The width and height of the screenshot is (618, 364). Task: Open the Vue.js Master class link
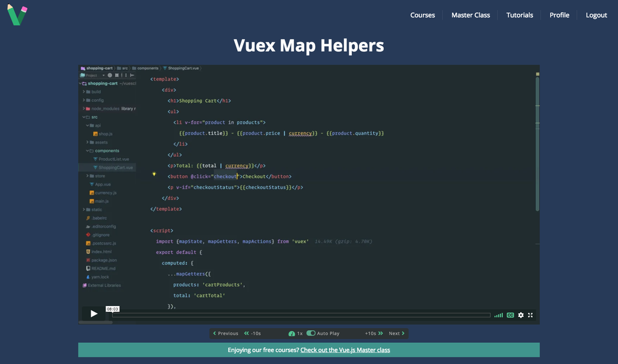345,350
